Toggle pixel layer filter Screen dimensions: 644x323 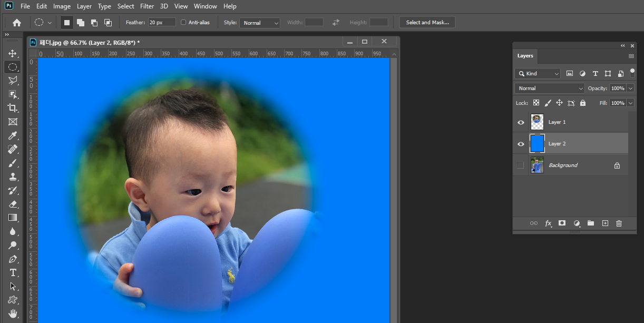coord(570,74)
